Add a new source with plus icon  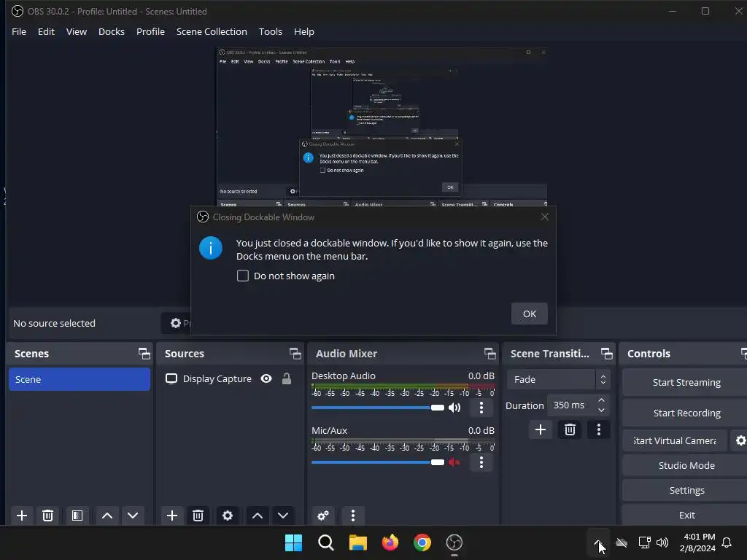pyautogui.click(x=172, y=516)
